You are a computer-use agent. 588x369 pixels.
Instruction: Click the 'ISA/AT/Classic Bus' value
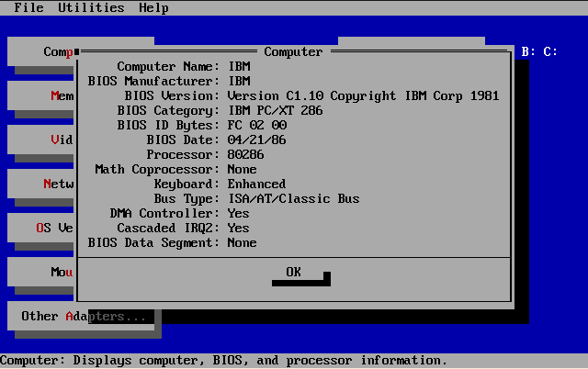tap(294, 198)
